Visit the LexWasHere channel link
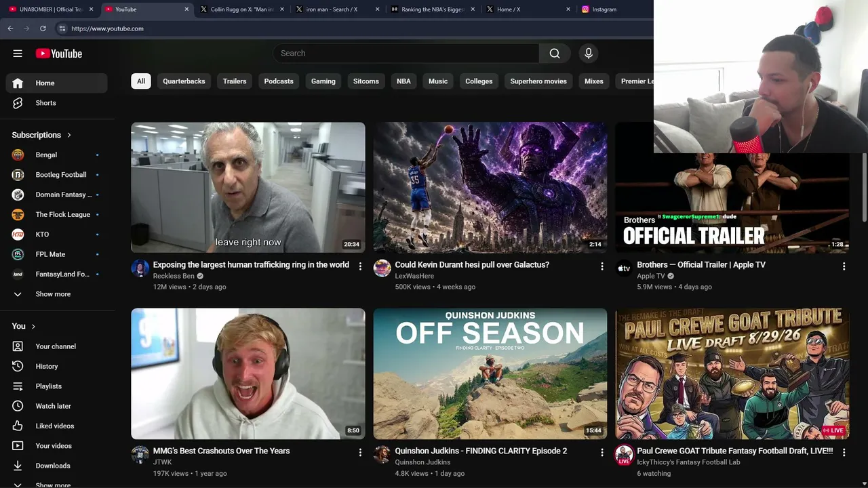 tap(414, 277)
